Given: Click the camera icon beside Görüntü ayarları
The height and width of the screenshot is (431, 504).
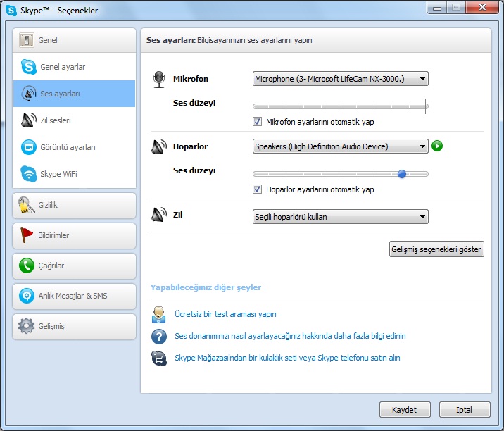Looking at the screenshot, I should click(29, 147).
